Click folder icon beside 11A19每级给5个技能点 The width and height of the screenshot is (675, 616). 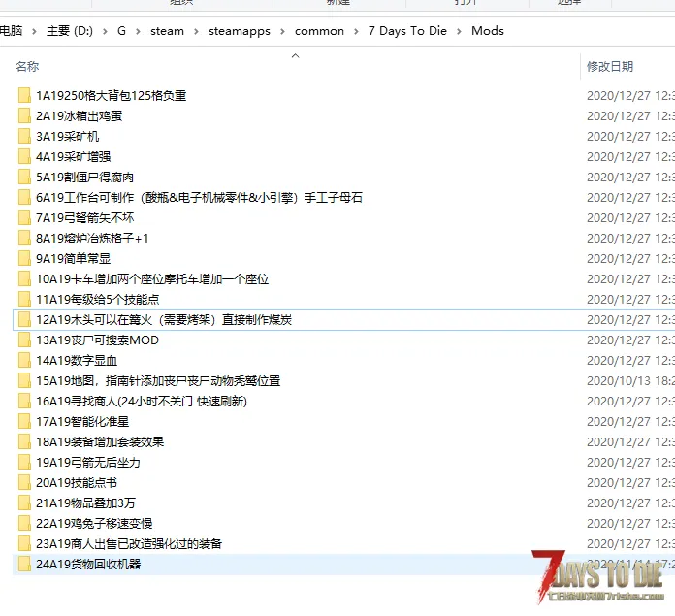tap(24, 299)
